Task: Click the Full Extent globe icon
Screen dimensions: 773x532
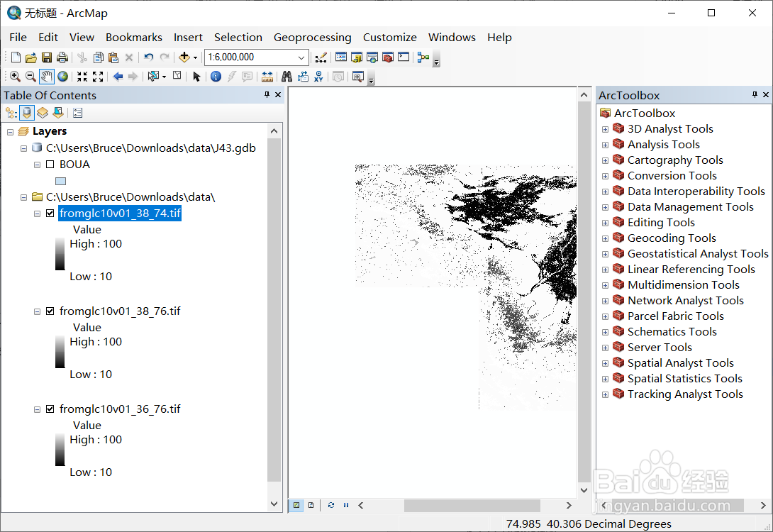Action: (x=62, y=77)
